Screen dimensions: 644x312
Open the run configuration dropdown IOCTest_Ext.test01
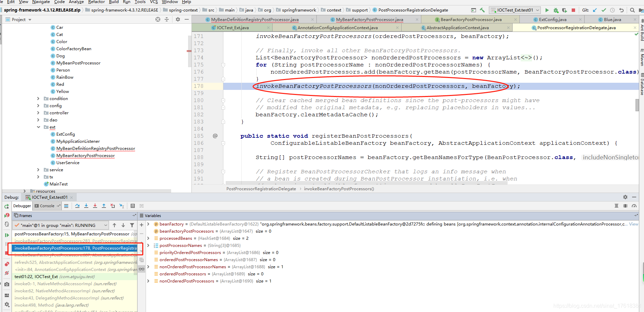click(x=515, y=10)
